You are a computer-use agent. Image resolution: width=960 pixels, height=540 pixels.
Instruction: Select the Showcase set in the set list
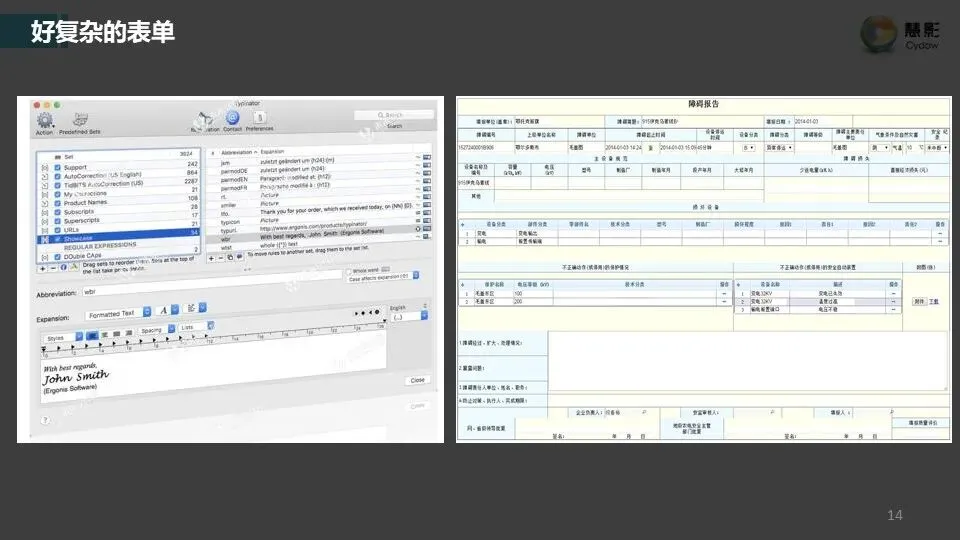click(x=119, y=238)
